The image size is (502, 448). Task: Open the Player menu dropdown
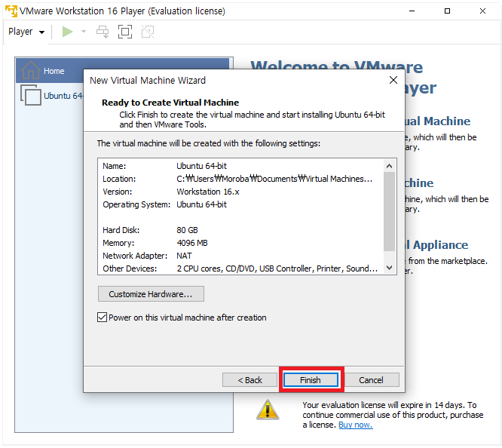(x=26, y=32)
